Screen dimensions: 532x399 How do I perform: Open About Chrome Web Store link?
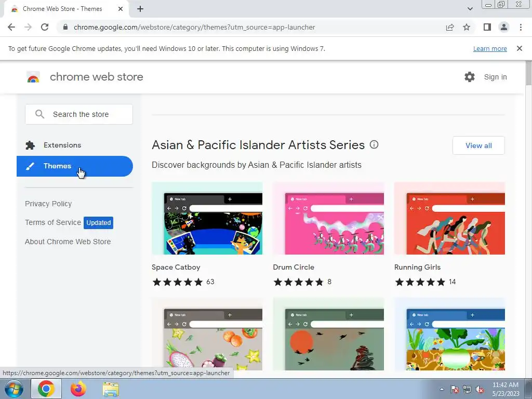point(68,242)
